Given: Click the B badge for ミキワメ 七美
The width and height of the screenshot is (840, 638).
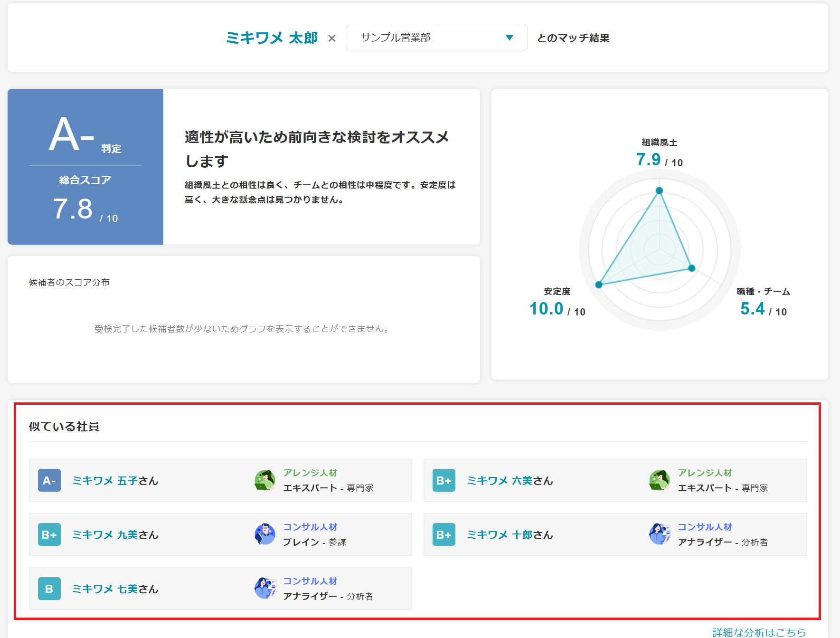Looking at the screenshot, I should (49, 589).
